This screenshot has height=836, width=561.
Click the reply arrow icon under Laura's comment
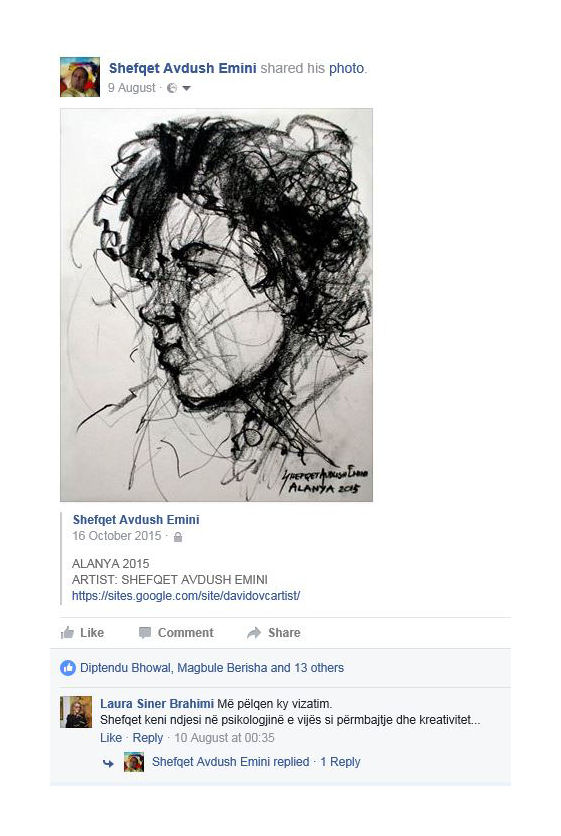tap(108, 763)
